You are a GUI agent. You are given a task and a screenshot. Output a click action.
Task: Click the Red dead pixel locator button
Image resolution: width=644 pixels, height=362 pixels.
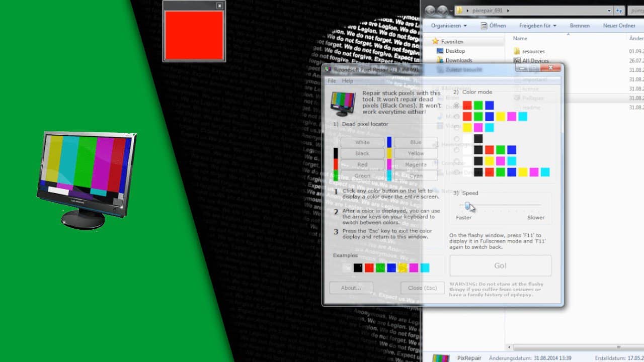(x=362, y=164)
